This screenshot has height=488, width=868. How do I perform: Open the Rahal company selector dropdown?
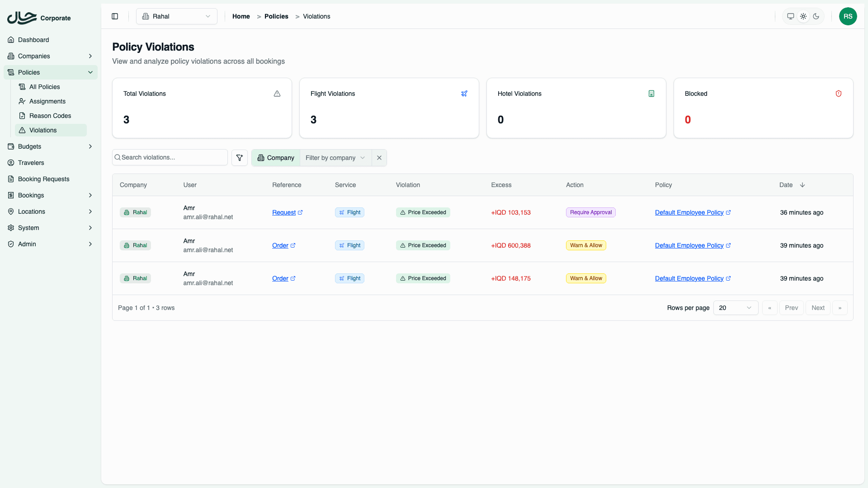(x=177, y=16)
